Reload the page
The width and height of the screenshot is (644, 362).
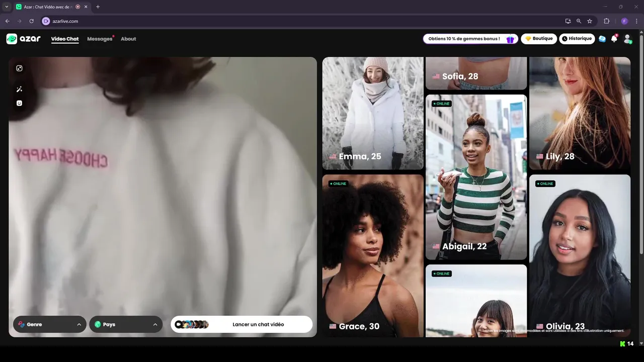point(31,21)
